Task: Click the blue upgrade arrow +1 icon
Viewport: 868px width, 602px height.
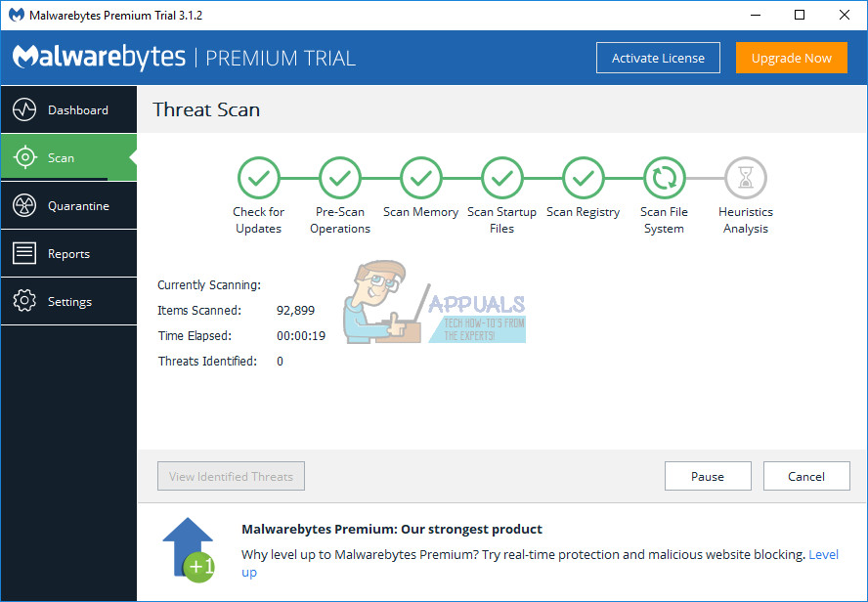Action: [189, 549]
